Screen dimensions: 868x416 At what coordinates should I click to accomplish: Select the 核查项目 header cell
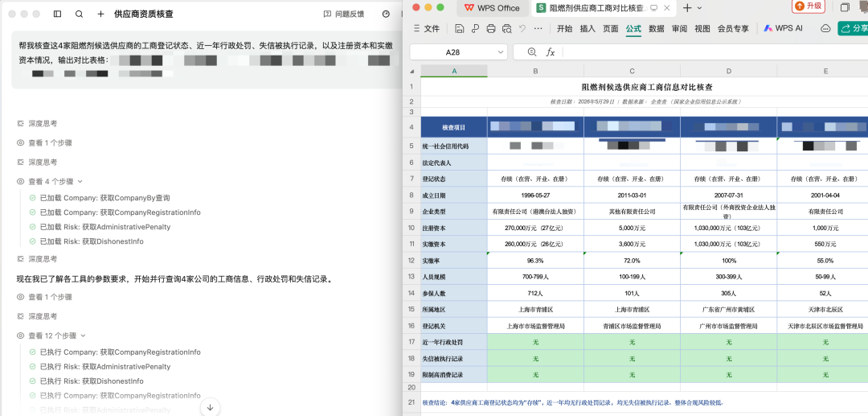coord(454,127)
